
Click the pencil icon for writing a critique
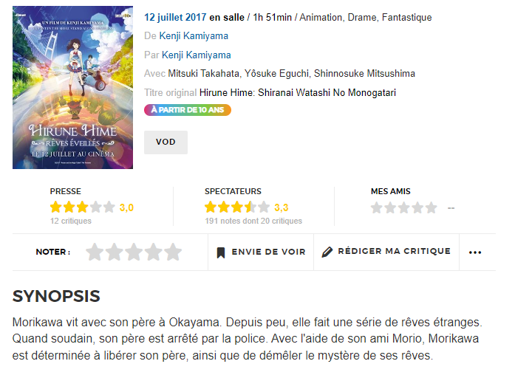(x=327, y=252)
